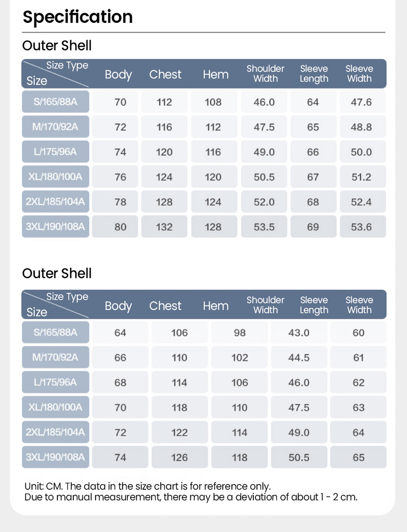Click the 102 hem value cell
Viewport: 407px width, 532px height.
click(240, 358)
